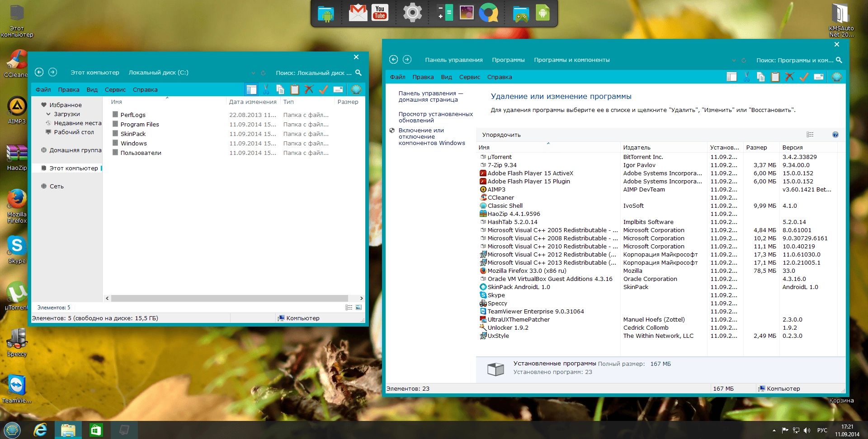
Task: Launch YouTube from the top dock
Action: pos(380,13)
